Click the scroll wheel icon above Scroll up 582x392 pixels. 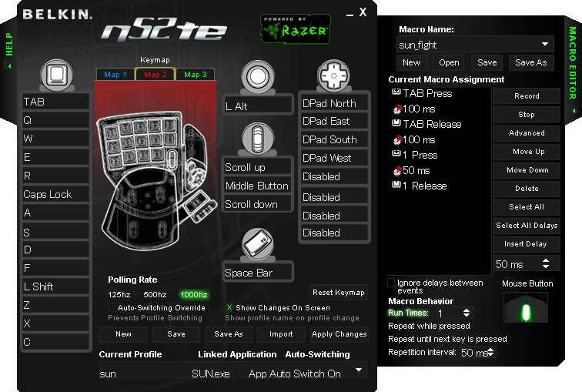click(x=257, y=139)
